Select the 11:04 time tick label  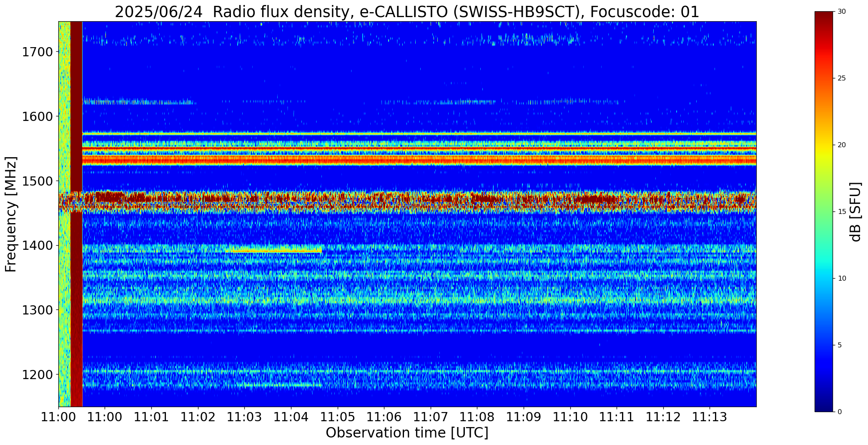coord(291,417)
